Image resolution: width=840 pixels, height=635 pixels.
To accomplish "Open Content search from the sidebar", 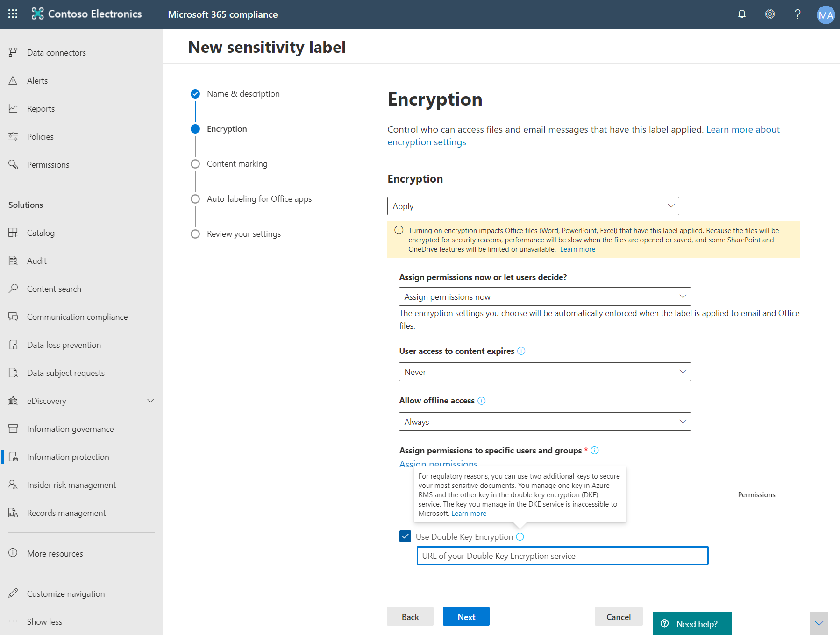I will pyautogui.click(x=54, y=289).
